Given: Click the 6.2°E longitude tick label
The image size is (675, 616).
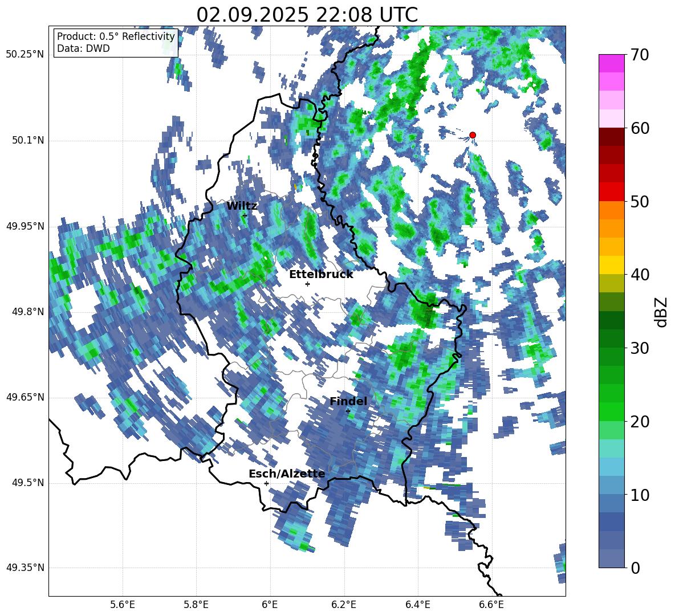Looking at the screenshot, I should pos(344,605).
